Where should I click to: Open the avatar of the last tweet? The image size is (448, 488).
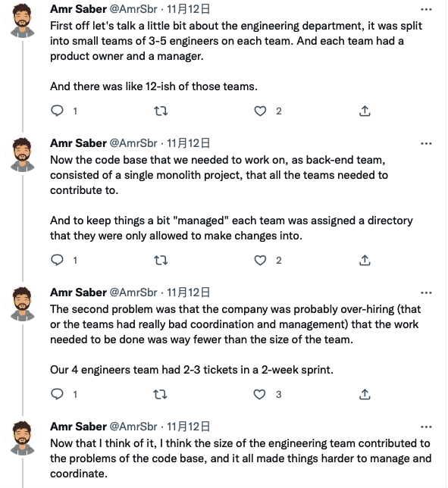click(x=23, y=438)
